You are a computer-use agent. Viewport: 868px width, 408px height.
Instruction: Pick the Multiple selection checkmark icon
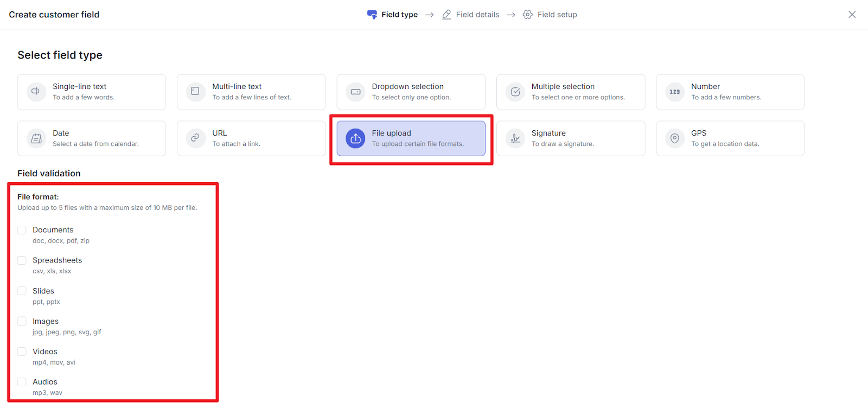pos(515,92)
